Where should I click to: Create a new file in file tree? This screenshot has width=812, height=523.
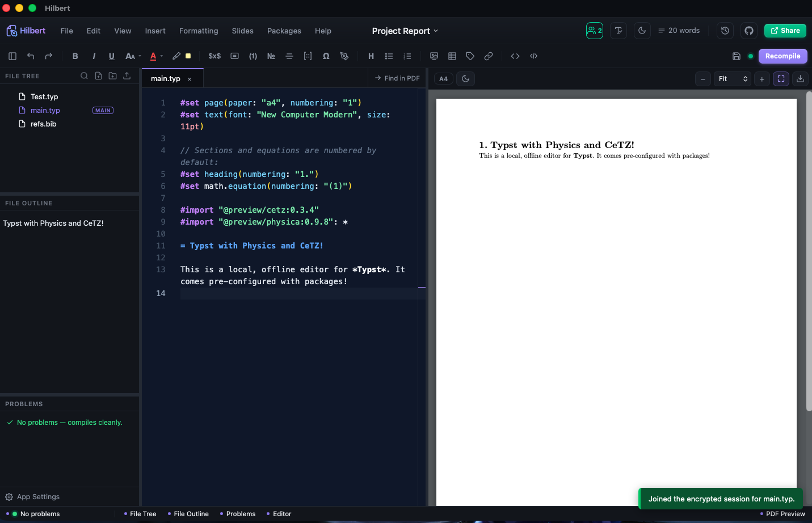coord(99,75)
